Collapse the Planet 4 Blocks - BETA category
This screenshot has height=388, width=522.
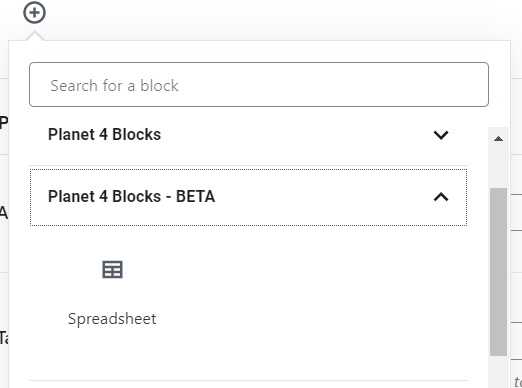coord(248,197)
